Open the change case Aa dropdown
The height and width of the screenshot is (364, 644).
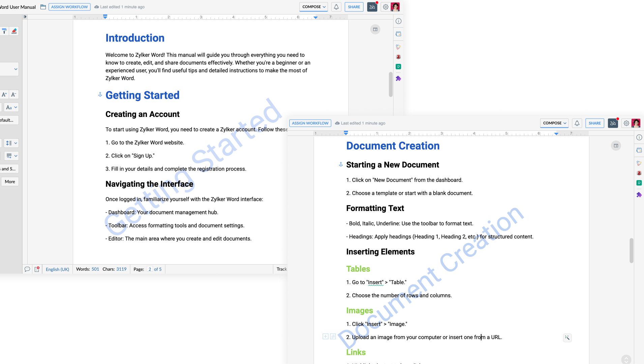pyautogui.click(x=11, y=108)
